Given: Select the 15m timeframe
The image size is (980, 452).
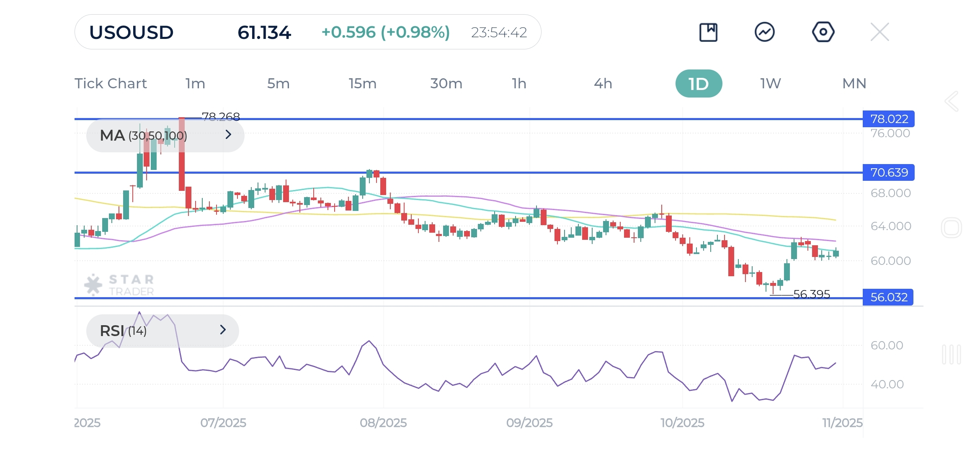Looking at the screenshot, I should tap(363, 84).
